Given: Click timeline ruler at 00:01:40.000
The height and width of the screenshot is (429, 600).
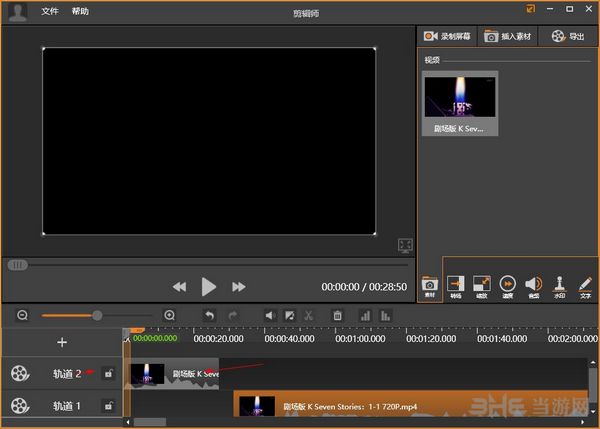Looking at the screenshot, I should (502, 338).
